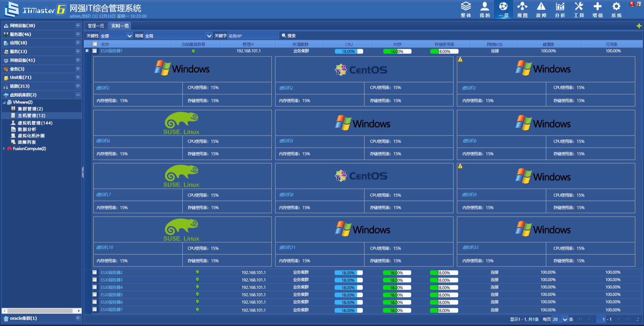This screenshot has width=644, height=326.
Task: Open the 虚拟机6 link
Action: [x=469, y=141]
